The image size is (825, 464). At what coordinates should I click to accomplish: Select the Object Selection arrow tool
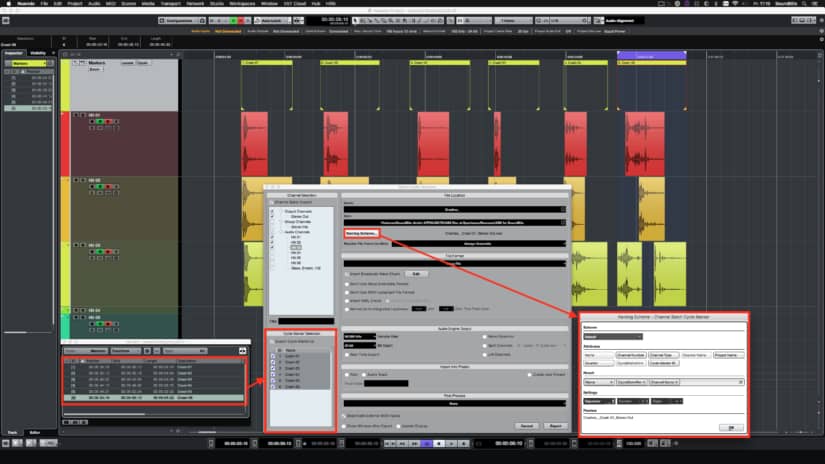tap(355, 21)
